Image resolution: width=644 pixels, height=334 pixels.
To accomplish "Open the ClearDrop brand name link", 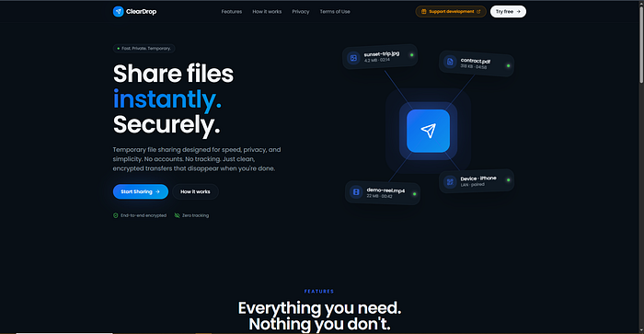I will 141,12.
